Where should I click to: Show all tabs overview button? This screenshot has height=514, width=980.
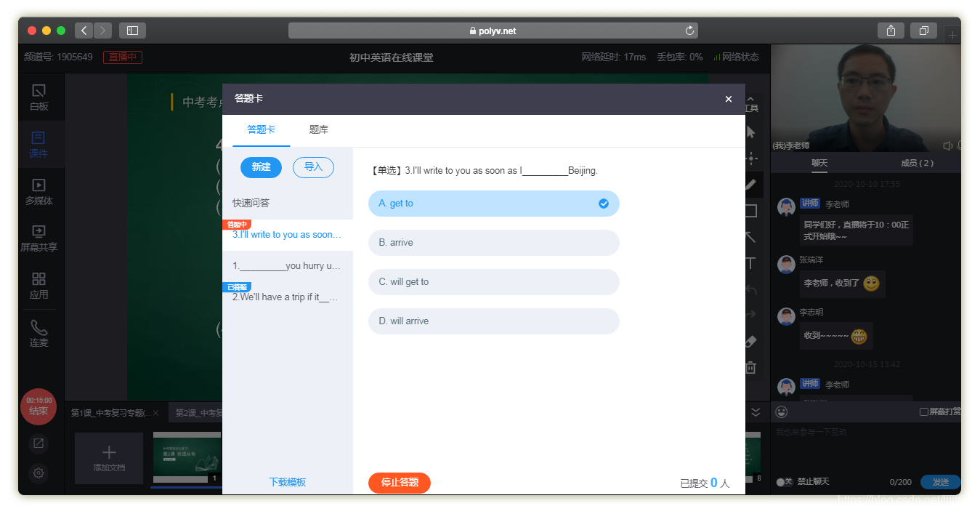tap(923, 31)
